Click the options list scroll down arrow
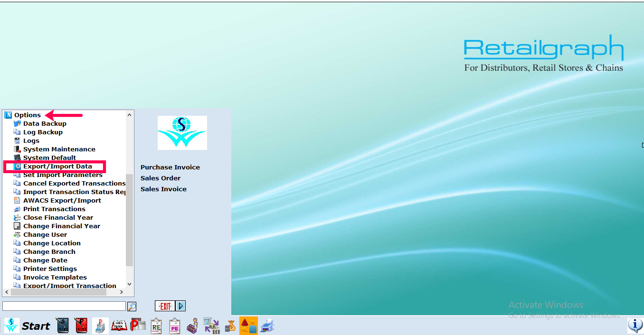 130,285
